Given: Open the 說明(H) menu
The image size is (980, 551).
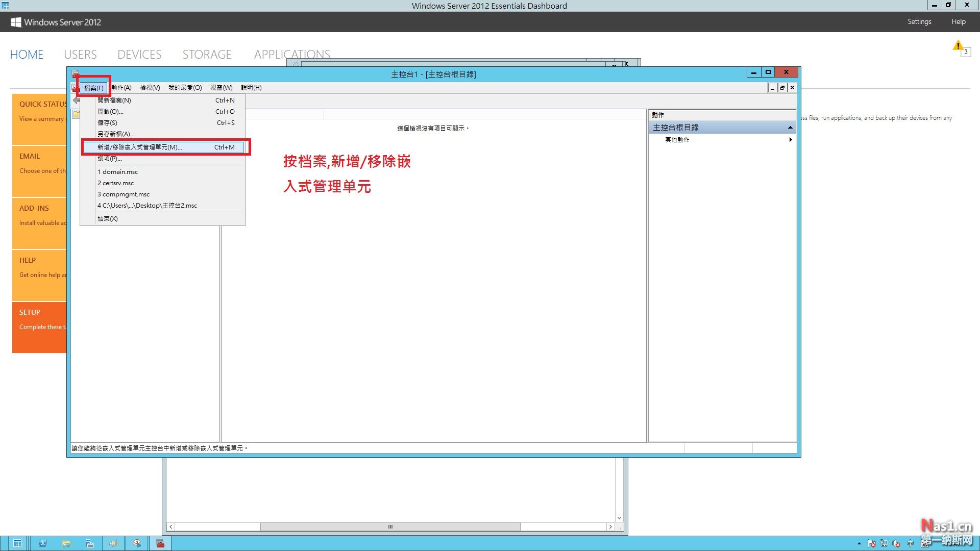Looking at the screenshot, I should (251, 88).
